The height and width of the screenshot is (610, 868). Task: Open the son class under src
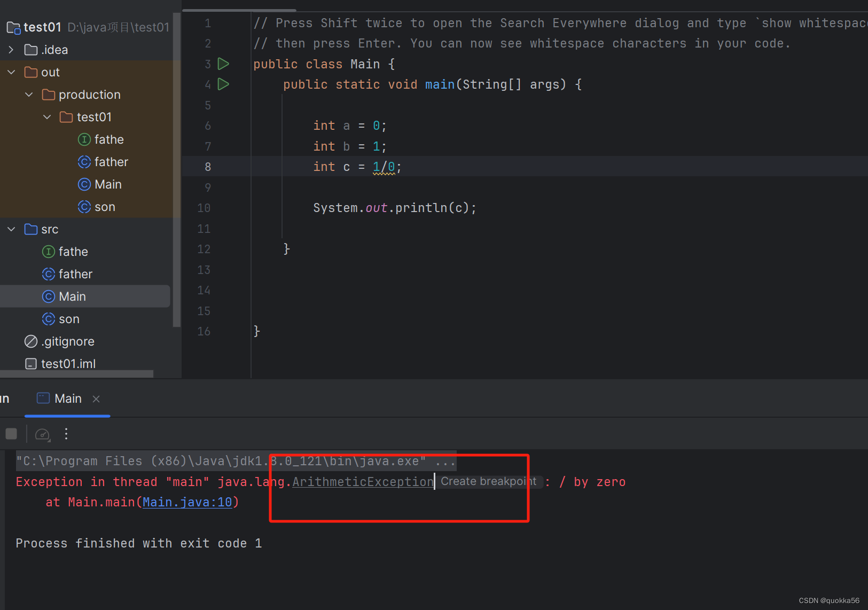[69, 319]
